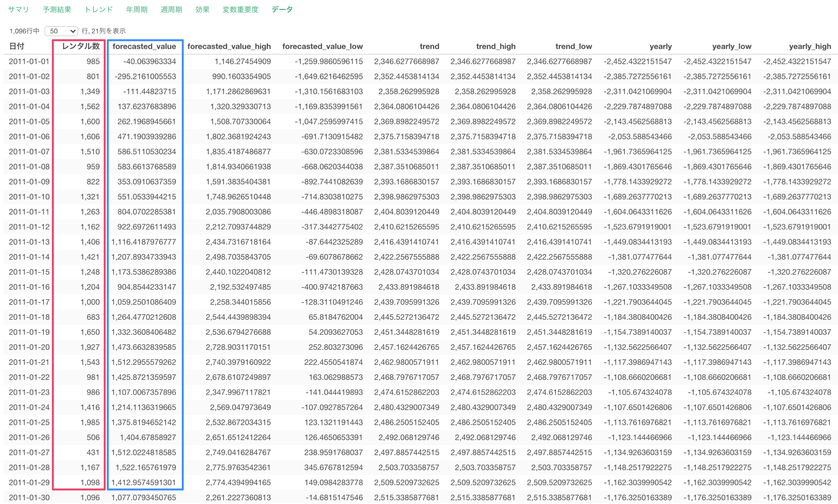The height and width of the screenshot is (504, 838).
Task: Click date cell 2011-01-14
Action: (x=29, y=257)
